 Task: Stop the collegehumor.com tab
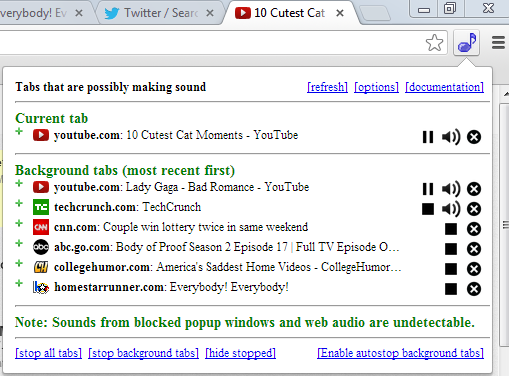click(451, 269)
